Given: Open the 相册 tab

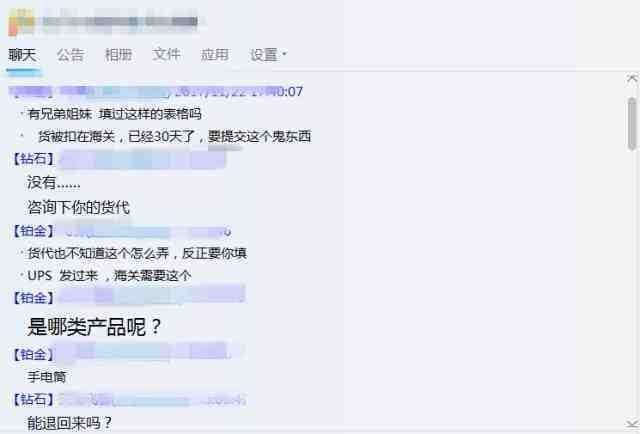Looking at the screenshot, I should click(x=118, y=55).
